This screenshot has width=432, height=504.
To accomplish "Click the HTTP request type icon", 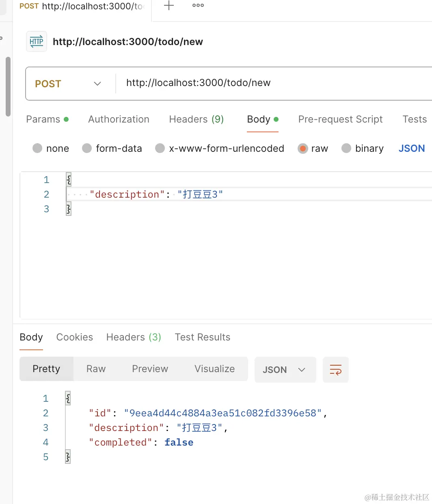I will click(37, 41).
